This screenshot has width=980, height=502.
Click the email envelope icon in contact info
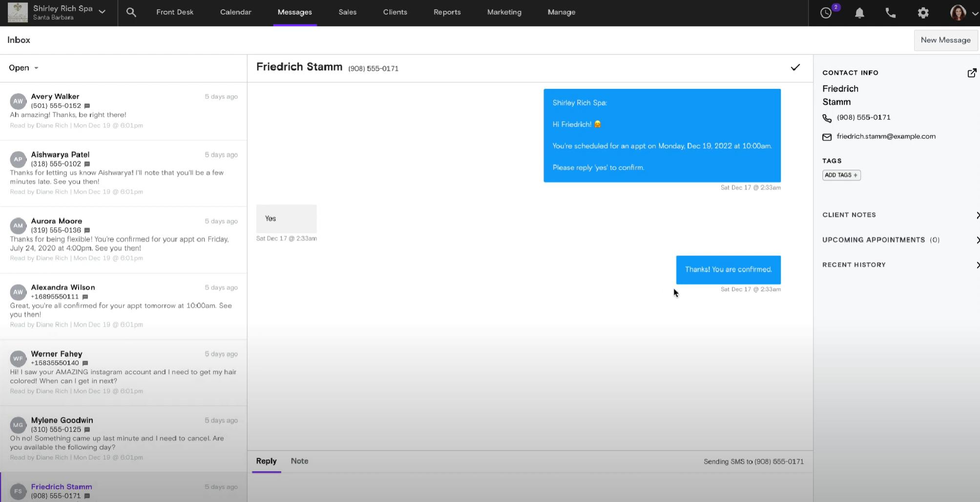pyautogui.click(x=827, y=137)
